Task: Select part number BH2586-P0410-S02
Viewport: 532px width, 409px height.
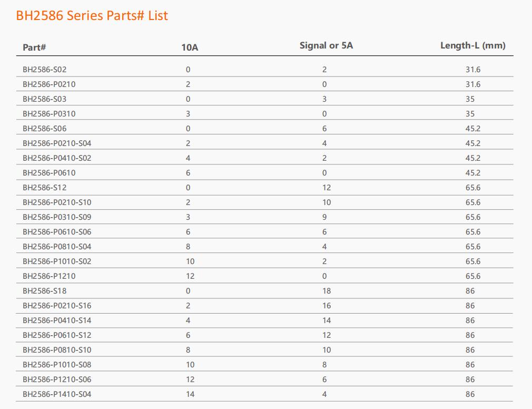Action: (x=57, y=158)
